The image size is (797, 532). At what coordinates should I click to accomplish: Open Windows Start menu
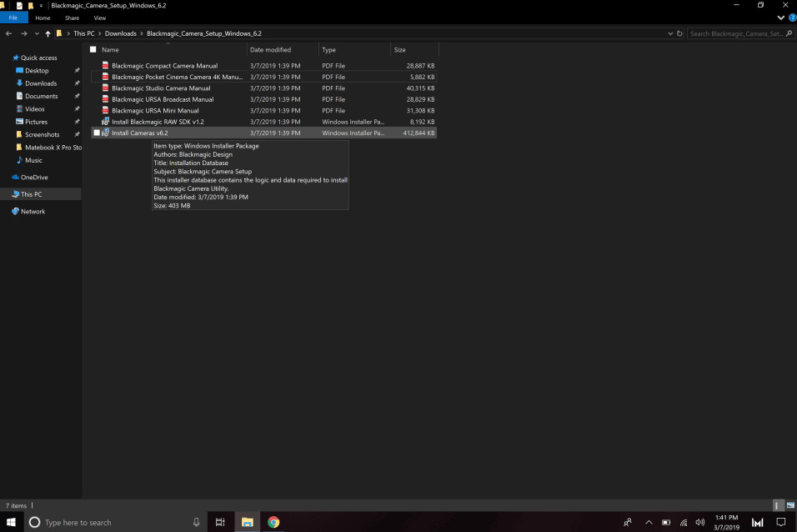[11, 522]
